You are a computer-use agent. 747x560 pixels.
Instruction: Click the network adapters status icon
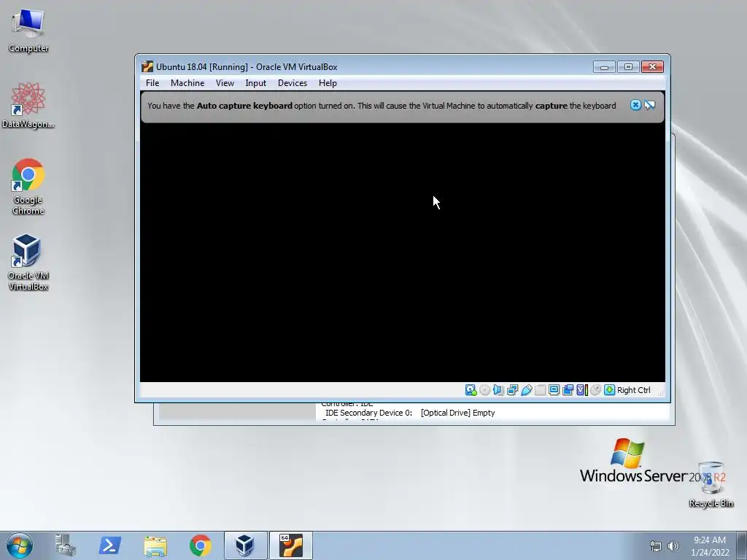(x=512, y=390)
